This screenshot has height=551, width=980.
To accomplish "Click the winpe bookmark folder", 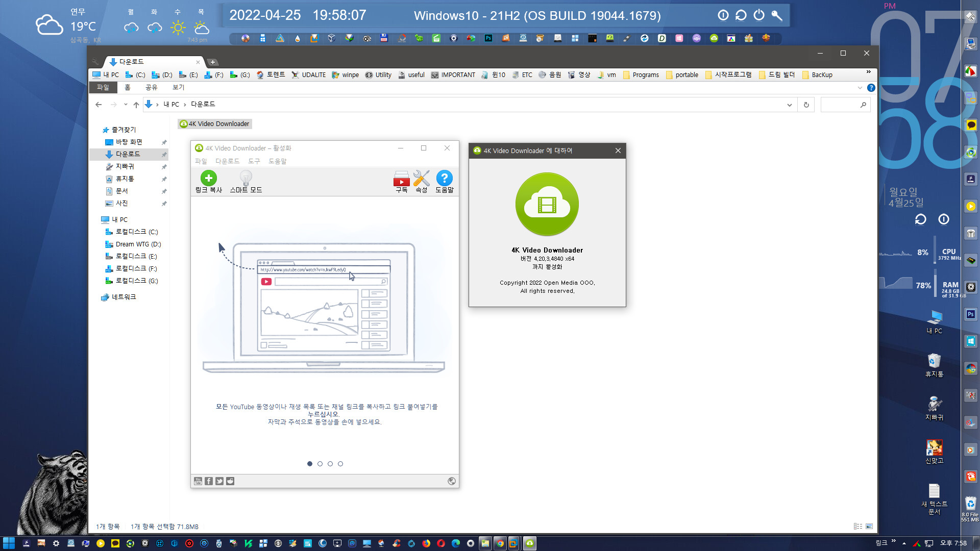I will (x=346, y=75).
